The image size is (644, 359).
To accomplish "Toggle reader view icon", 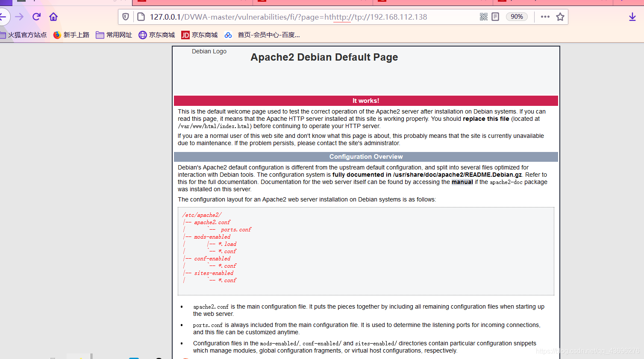I will coord(495,17).
